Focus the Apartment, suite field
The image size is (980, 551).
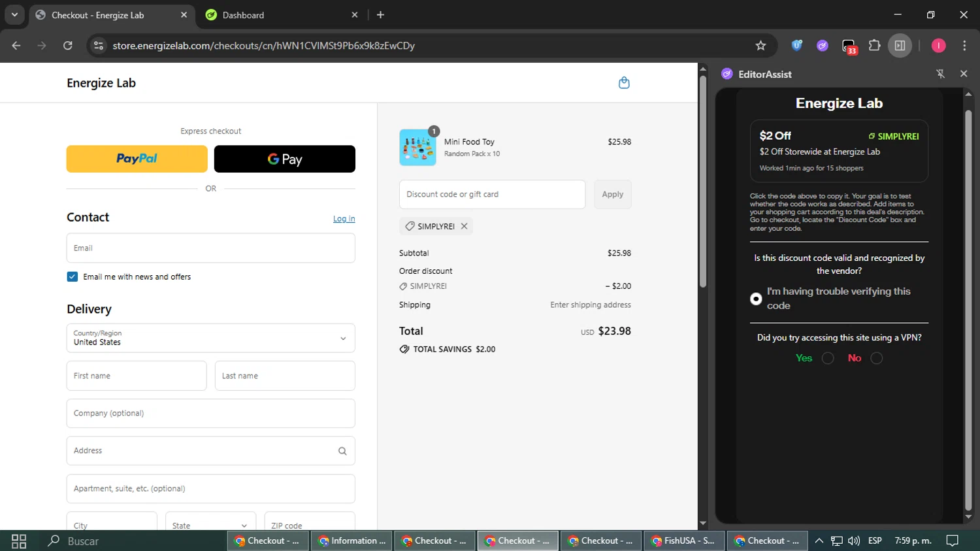click(211, 488)
